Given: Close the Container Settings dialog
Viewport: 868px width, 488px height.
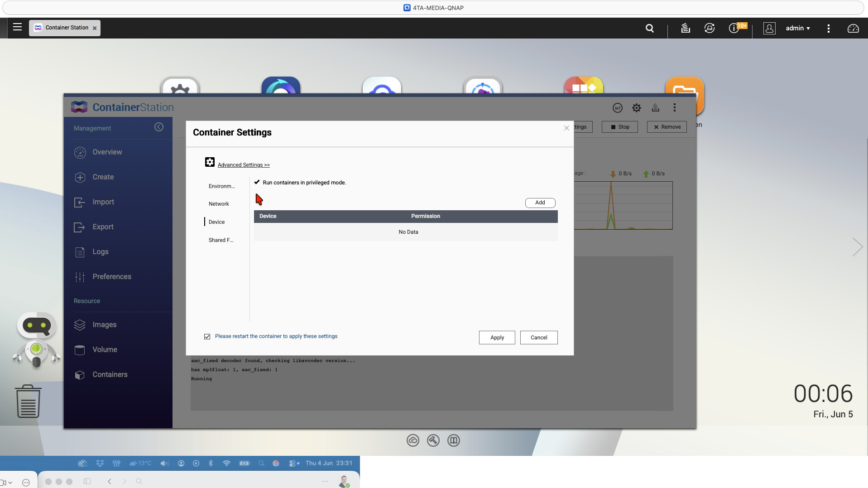Looking at the screenshot, I should tap(566, 128).
